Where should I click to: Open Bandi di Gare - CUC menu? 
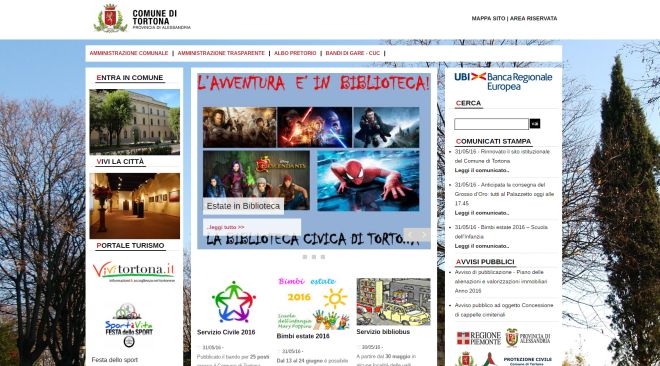(x=353, y=53)
